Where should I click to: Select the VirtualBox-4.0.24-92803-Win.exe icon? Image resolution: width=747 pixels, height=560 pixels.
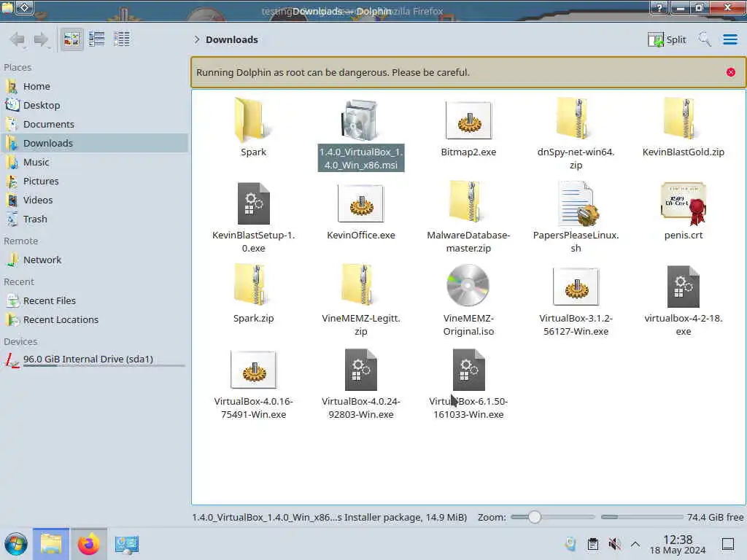(360, 370)
